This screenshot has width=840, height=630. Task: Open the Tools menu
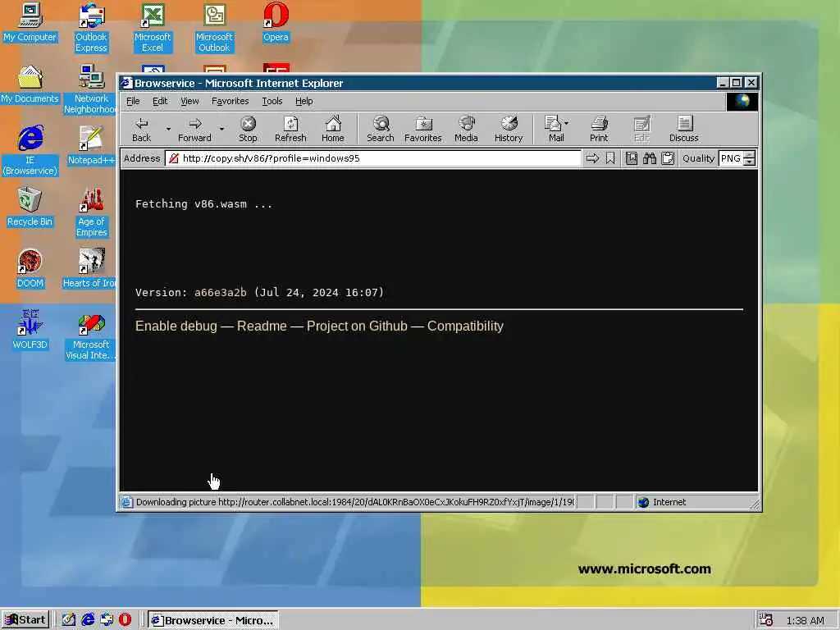coord(272,101)
